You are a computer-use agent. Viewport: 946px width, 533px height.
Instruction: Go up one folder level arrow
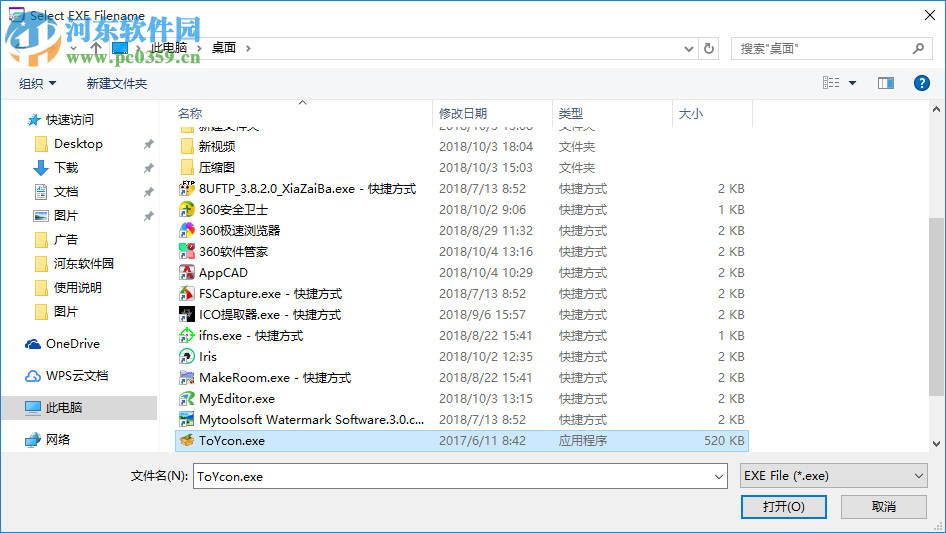coord(95,48)
